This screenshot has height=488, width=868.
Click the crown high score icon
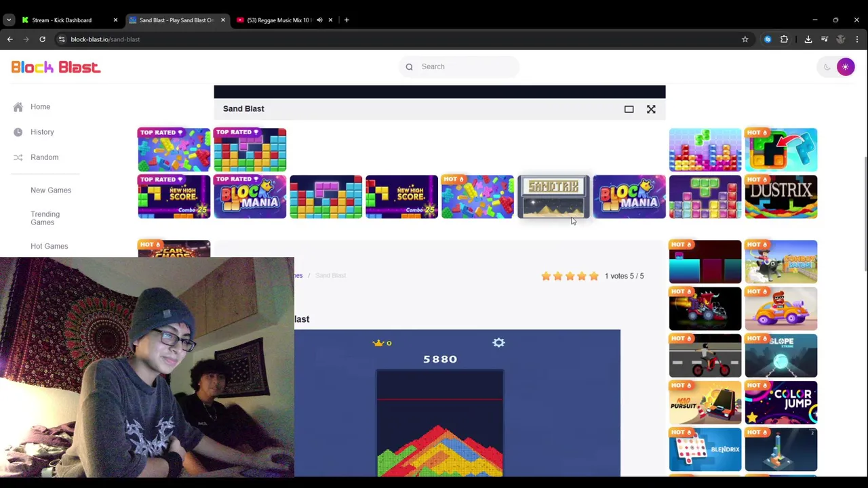[x=378, y=343]
